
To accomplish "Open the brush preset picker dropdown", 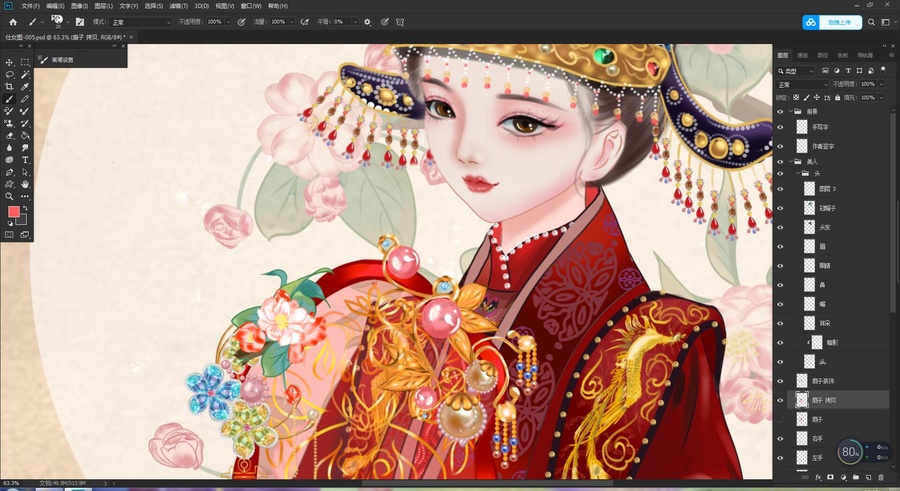I will click(x=67, y=22).
